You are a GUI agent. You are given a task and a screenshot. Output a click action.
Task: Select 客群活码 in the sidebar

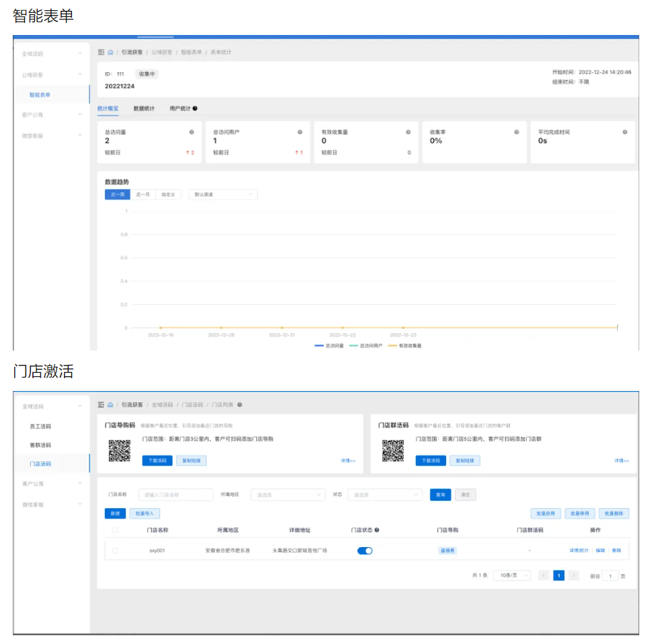40,445
